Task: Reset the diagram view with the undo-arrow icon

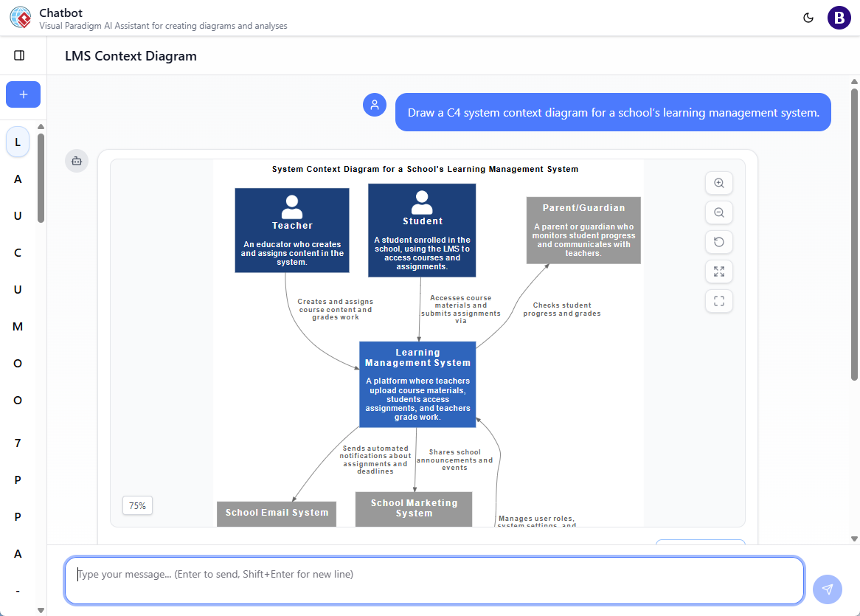Action: (x=718, y=242)
